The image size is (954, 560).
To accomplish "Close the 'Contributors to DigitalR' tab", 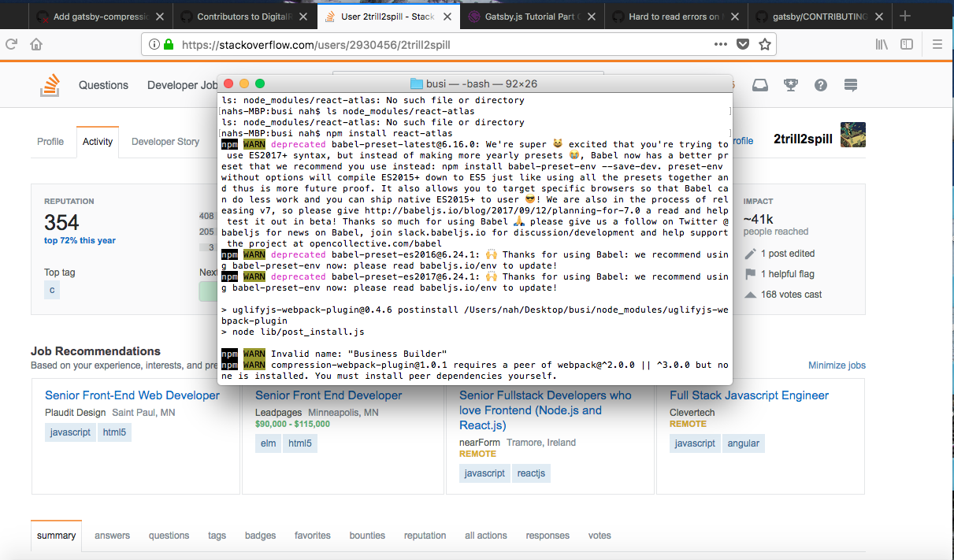I will [x=303, y=17].
